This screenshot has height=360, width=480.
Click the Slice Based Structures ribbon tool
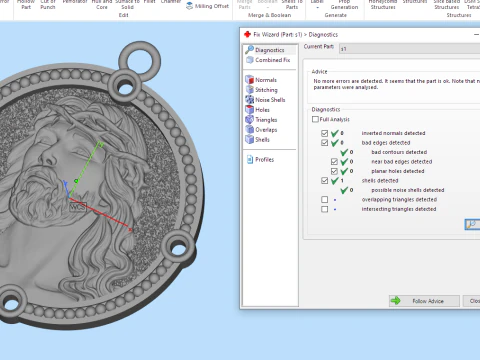coord(447,4)
